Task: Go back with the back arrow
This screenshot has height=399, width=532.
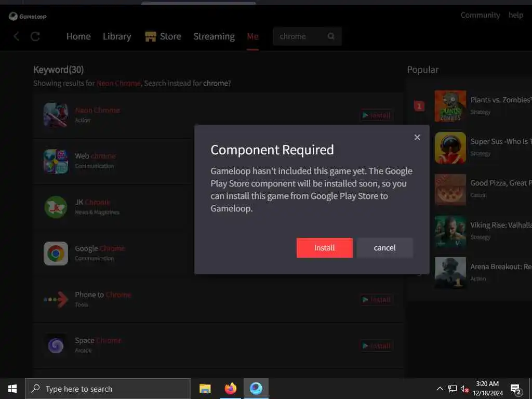Action: coord(16,36)
